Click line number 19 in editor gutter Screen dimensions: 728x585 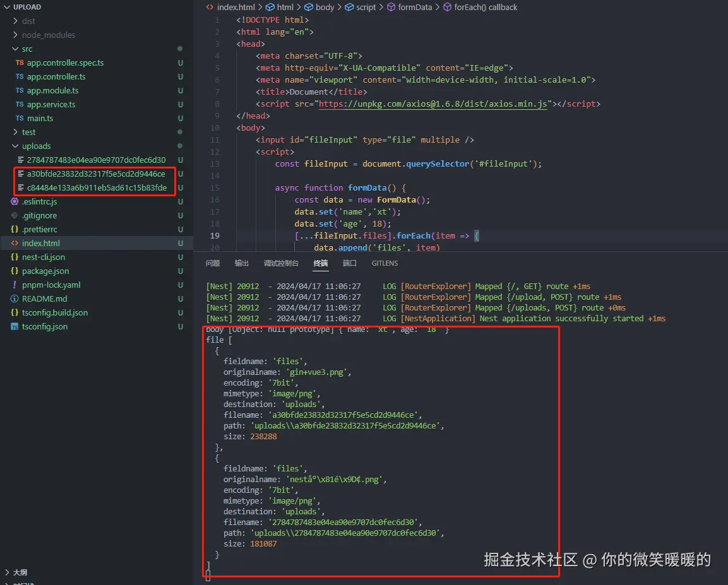coord(215,235)
